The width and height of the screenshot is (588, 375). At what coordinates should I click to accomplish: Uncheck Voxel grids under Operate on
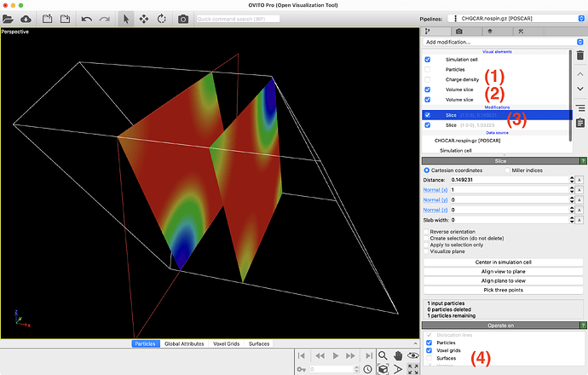(x=429, y=350)
